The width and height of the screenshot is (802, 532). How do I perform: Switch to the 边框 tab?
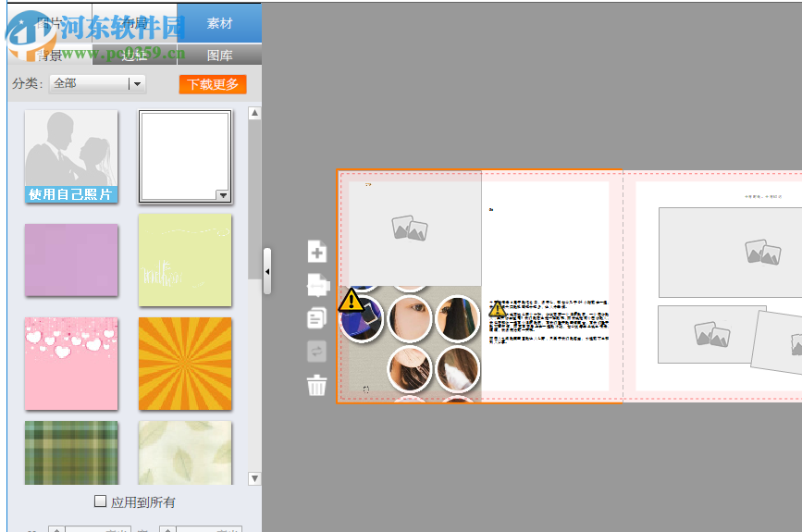(x=134, y=55)
